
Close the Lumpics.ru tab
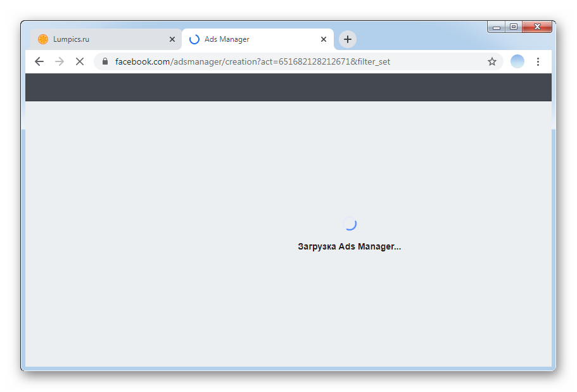(172, 39)
